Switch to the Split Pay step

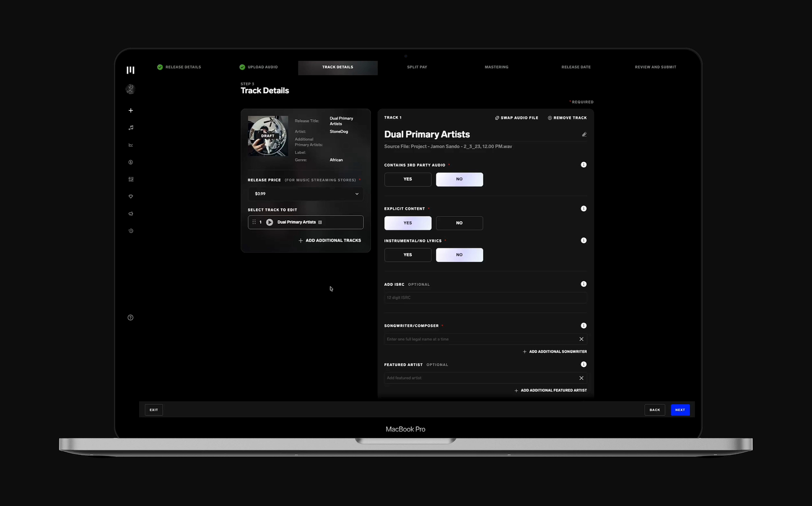[x=417, y=67]
